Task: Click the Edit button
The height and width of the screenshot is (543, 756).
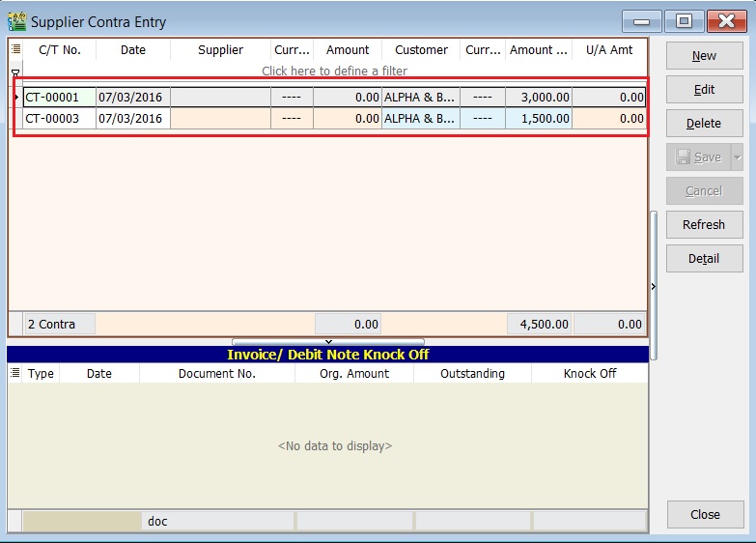Action: point(704,90)
